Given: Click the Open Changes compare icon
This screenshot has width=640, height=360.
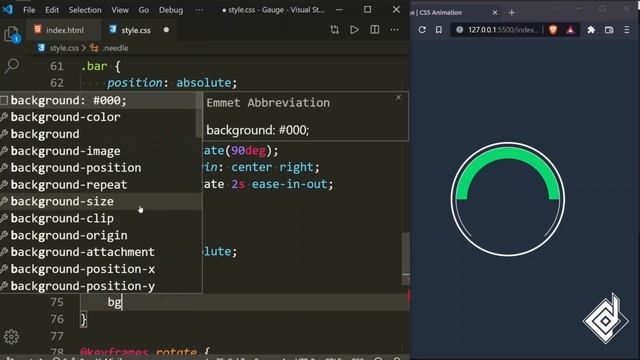Looking at the screenshot, I should [335, 30].
